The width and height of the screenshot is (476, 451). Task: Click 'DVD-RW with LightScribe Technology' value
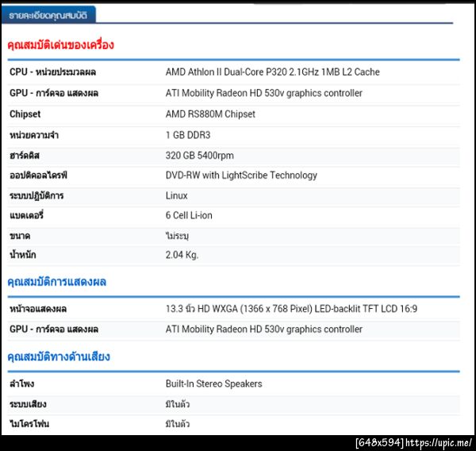pos(241,175)
